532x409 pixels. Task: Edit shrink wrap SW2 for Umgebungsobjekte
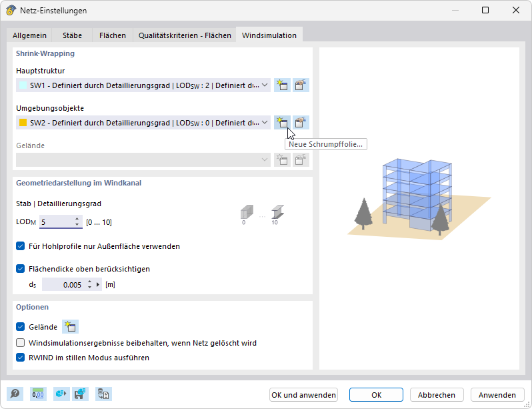click(x=301, y=123)
